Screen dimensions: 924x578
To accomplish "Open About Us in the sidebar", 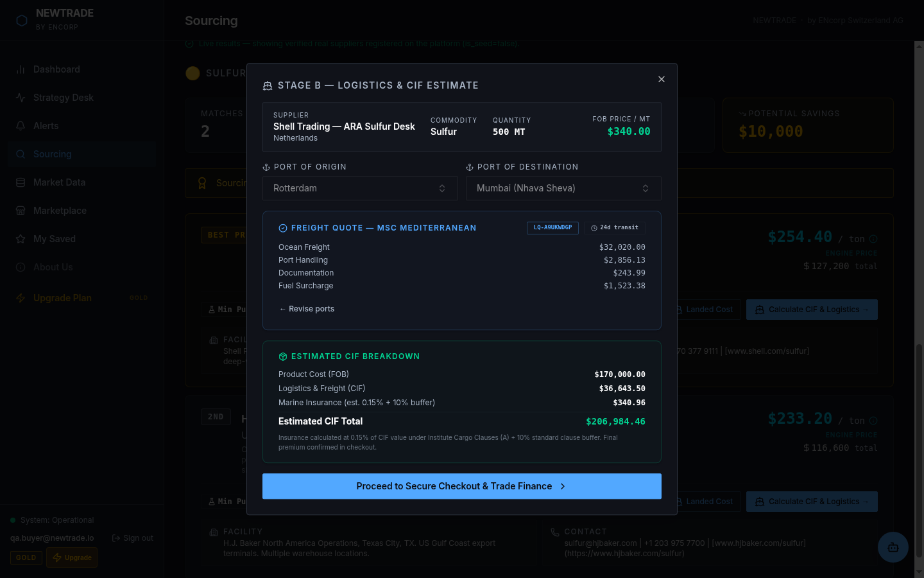I will click(x=82, y=267).
